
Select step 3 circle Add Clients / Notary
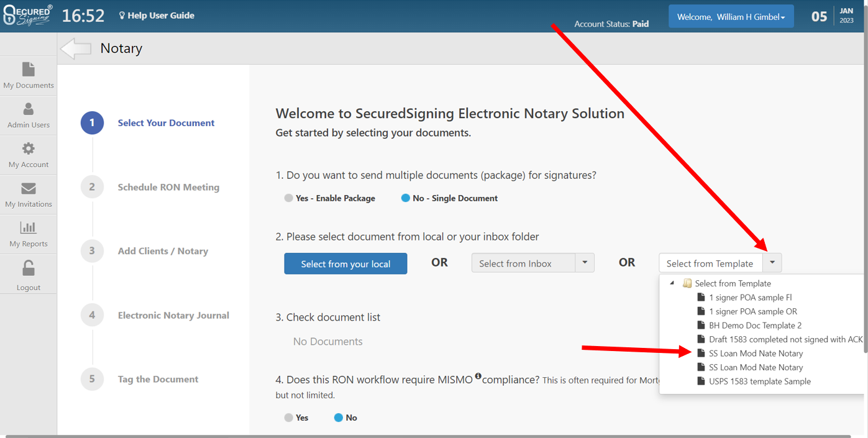pos(92,251)
